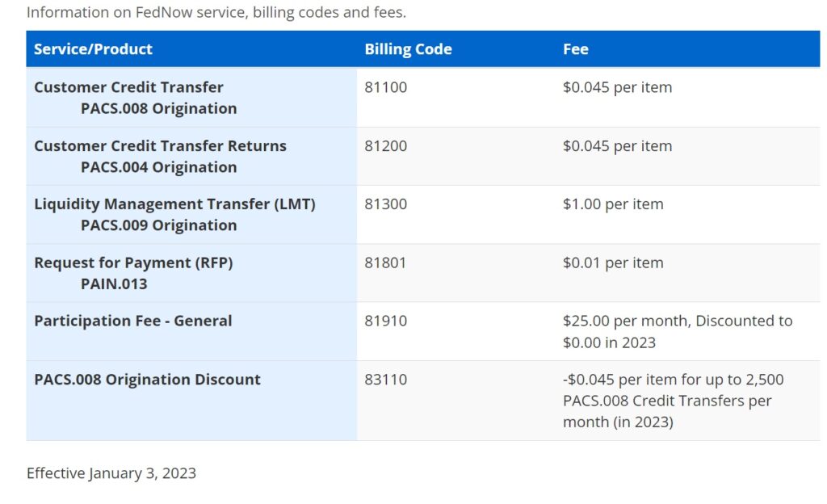Click the Service/Product column header
This screenshot has width=827, height=504.
pos(93,49)
